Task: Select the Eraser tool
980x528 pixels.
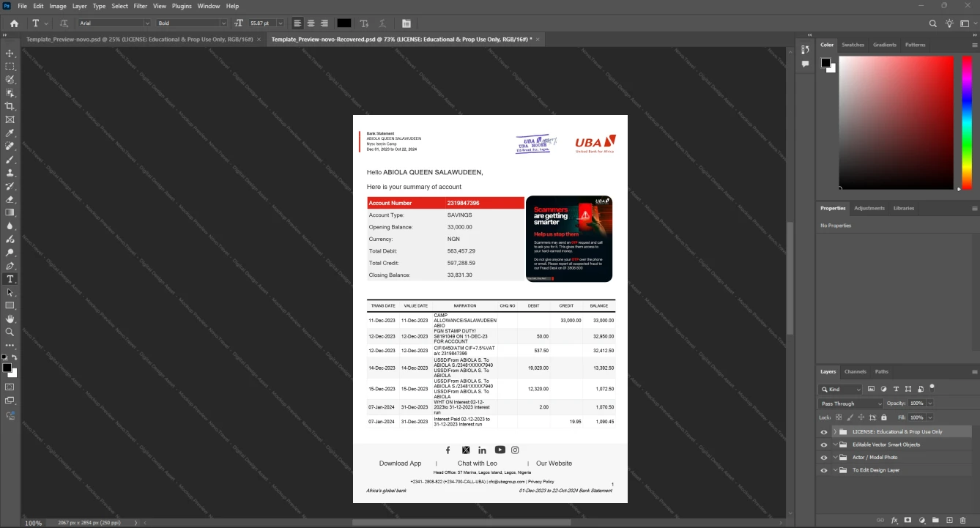Action: coord(10,199)
